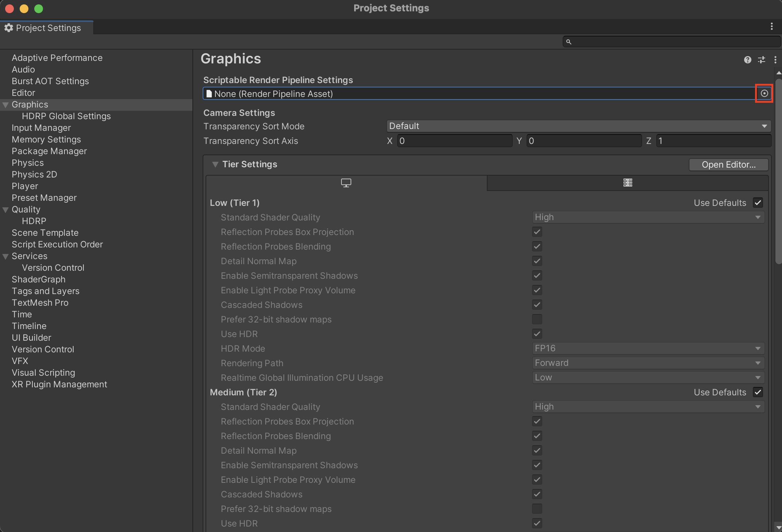Collapse the Quality tree item arrow
782x532 pixels.
5,210
